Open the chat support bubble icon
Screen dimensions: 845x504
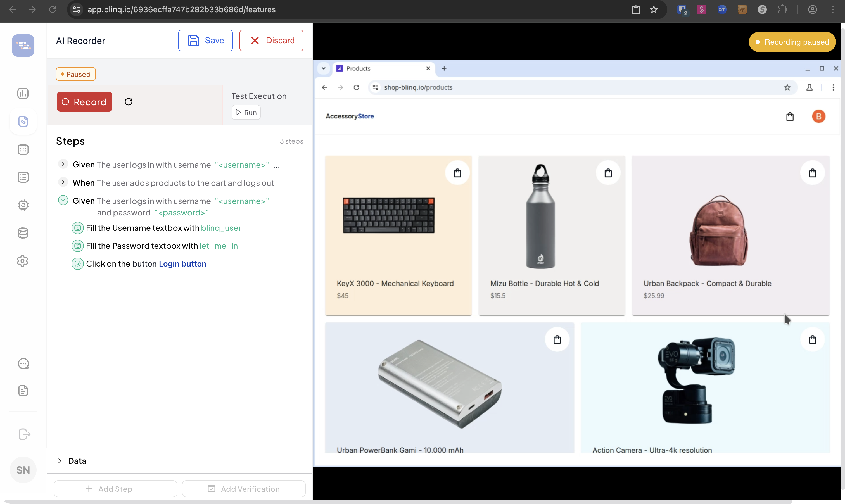click(x=23, y=363)
